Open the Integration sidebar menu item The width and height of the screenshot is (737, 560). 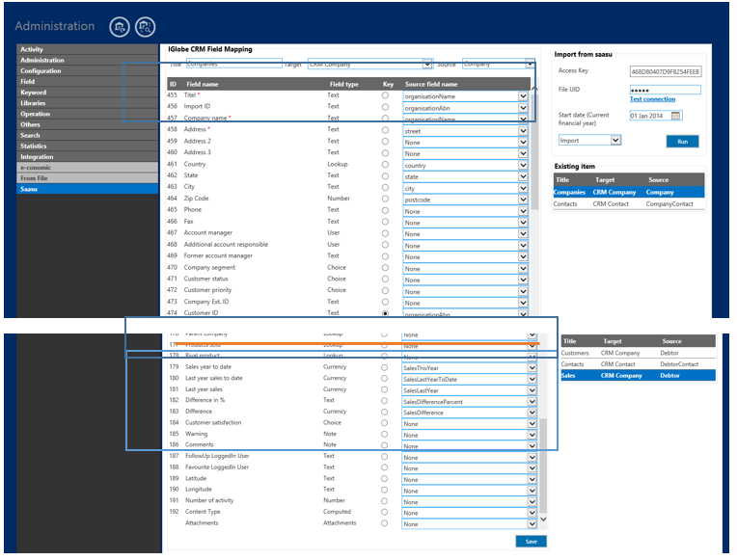click(88, 157)
